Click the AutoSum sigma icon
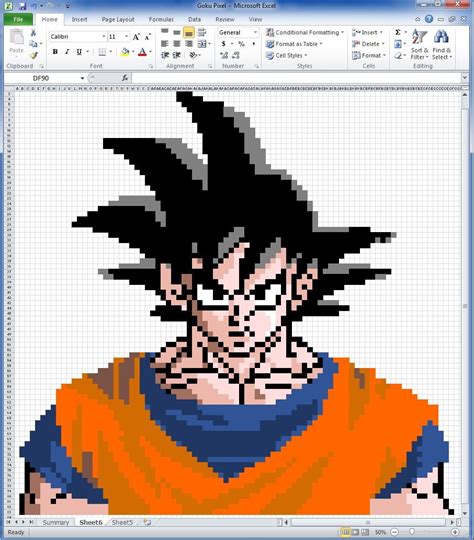474x540 pixels. point(398,32)
